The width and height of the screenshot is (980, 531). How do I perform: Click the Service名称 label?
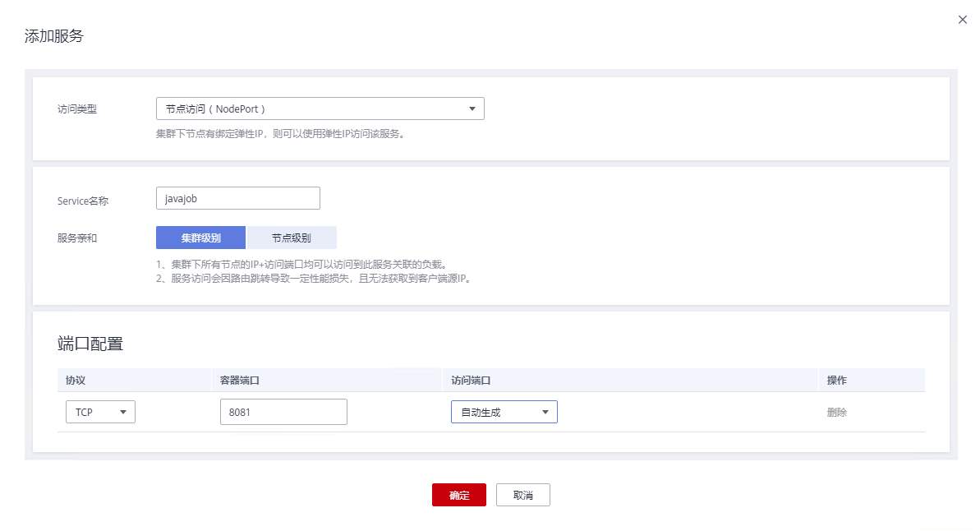pyautogui.click(x=82, y=201)
